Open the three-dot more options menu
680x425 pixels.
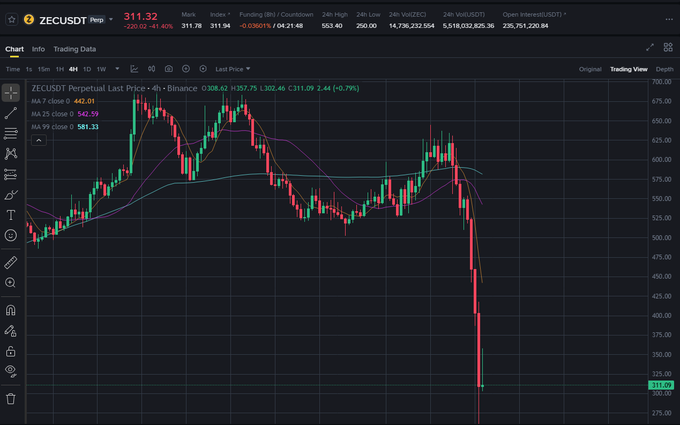point(669,20)
